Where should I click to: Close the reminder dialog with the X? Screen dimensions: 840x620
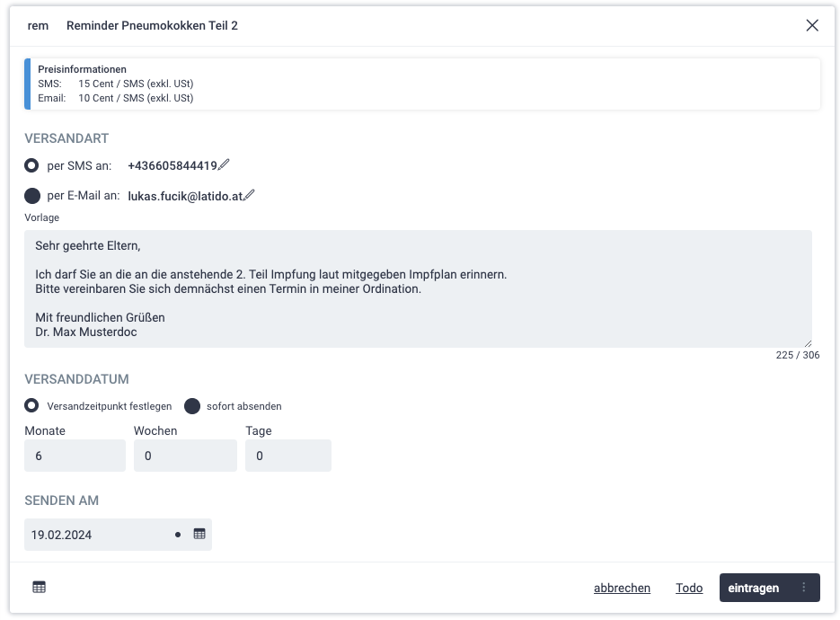(812, 25)
